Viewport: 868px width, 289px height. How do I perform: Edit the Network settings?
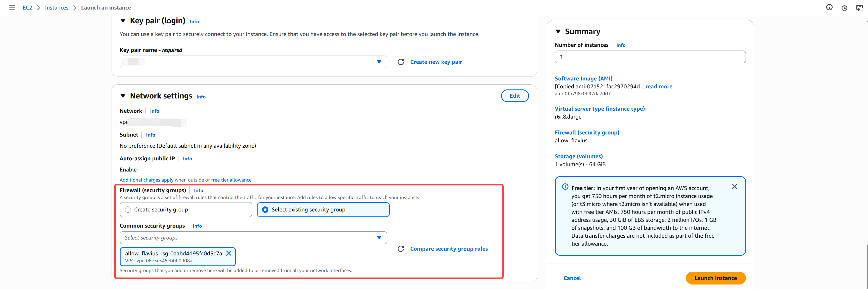point(515,96)
